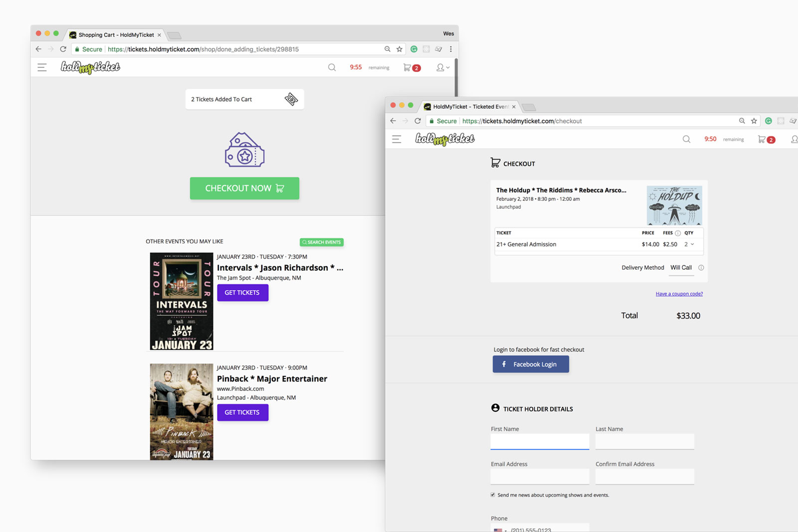Open quantity dropdown for General Admission
Viewport: 798px width, 532px height.
pyautogui.click(x=689, y=244)
